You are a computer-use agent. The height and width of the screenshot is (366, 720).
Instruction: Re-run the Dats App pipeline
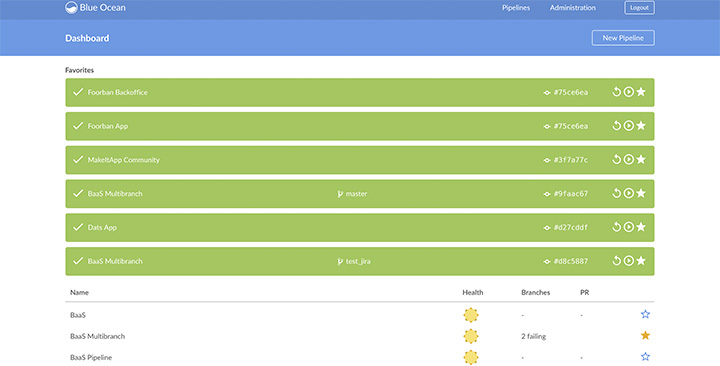point(616,227)
